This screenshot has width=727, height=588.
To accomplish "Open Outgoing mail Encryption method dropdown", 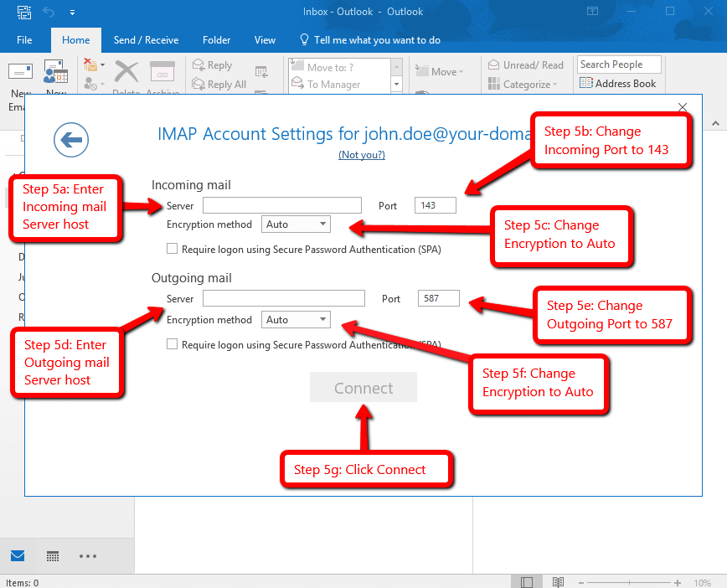I will click(296, 319).
